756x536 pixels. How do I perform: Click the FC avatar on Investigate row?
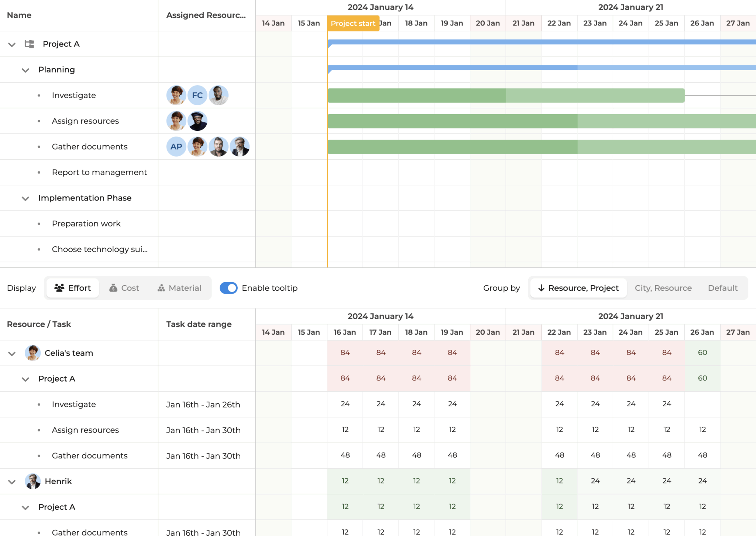click(197, 95)
